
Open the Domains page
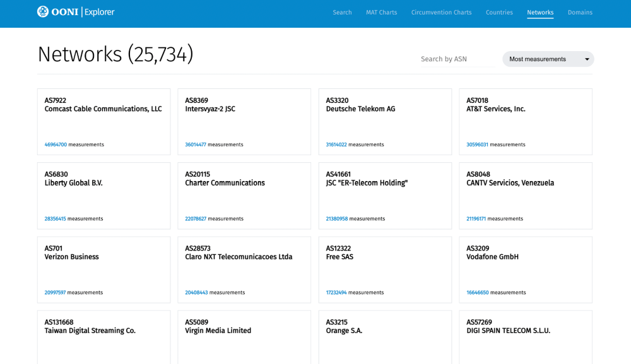(x=580, y=13)
